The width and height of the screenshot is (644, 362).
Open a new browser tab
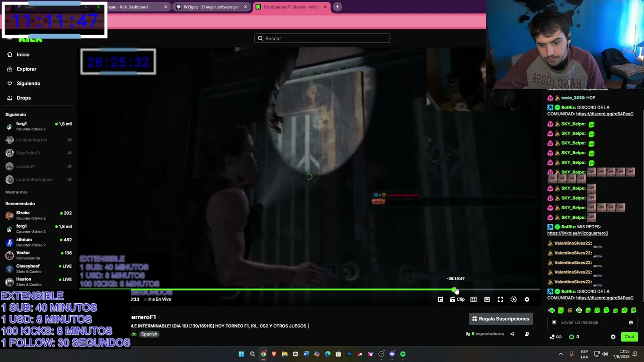pos(337,7)
